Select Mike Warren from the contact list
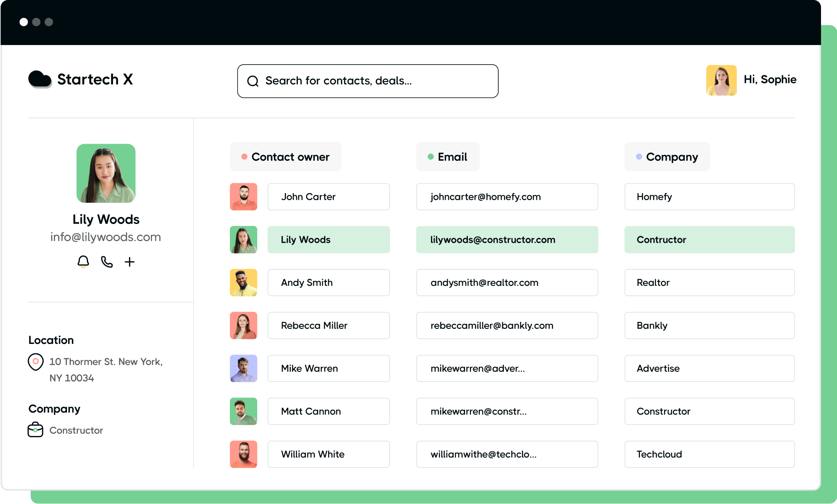 click(x=328, y=368)
